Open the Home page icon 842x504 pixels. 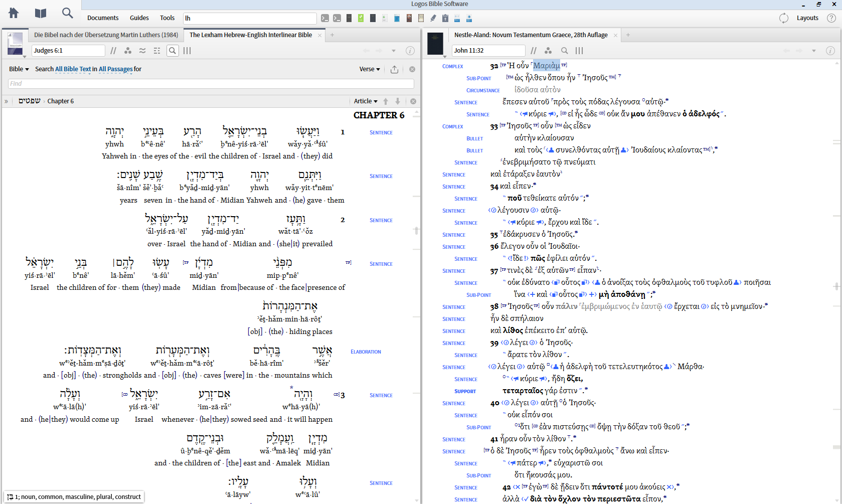click(14, 13)
